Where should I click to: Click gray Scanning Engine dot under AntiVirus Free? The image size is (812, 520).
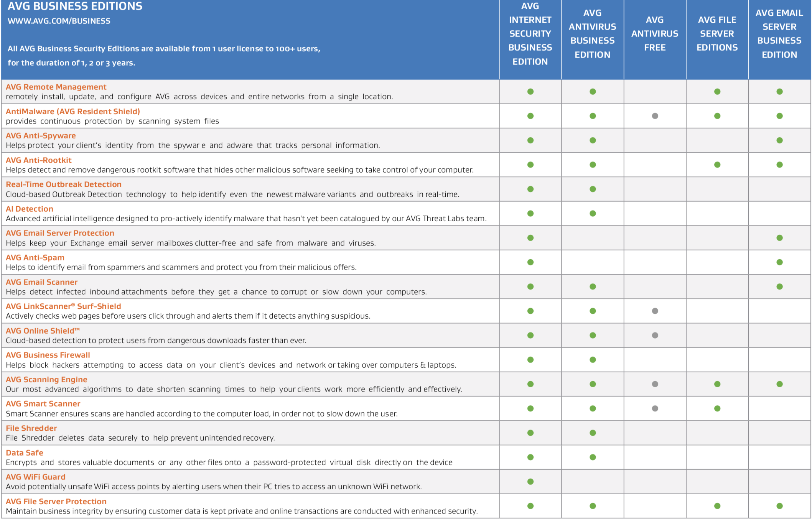(655, 384)
